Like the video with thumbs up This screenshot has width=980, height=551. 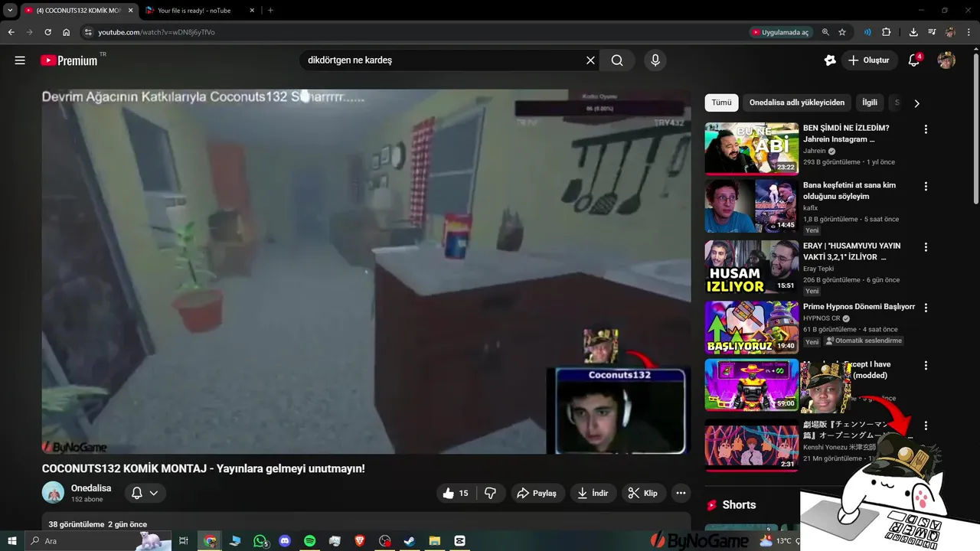coord(456,494)
